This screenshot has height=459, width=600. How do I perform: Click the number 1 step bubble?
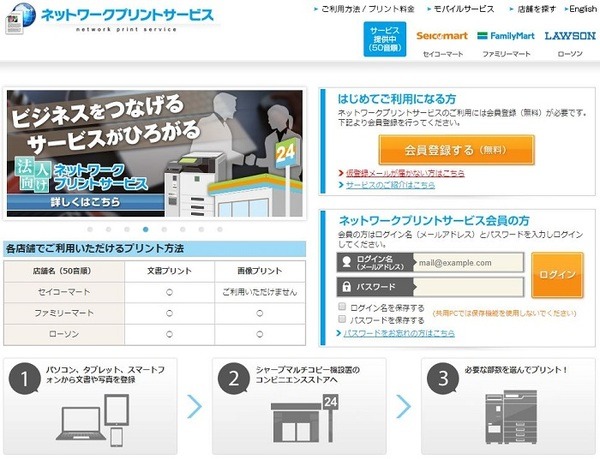(24, 378)
